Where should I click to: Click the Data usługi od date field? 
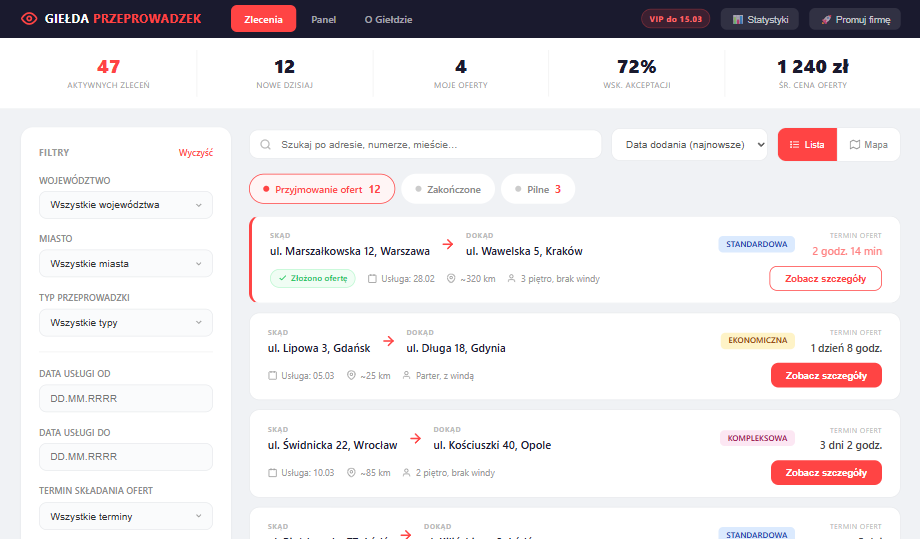point(125,398)
